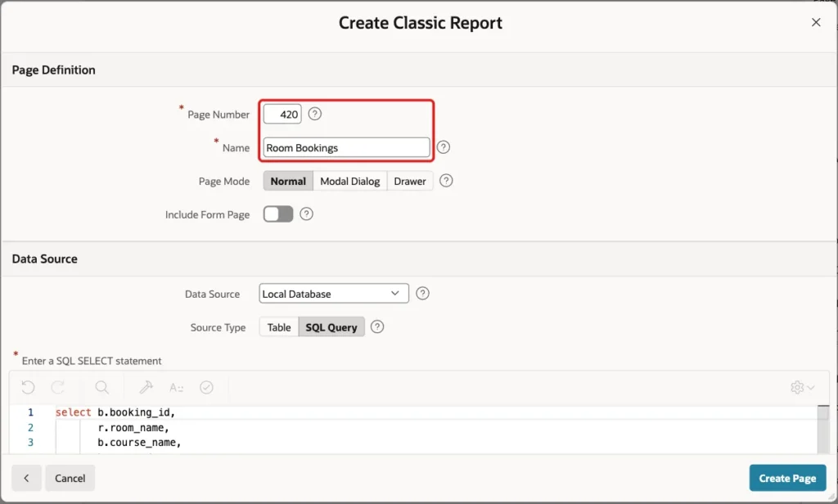Click the Page Definition section heading

click(53, 70)
